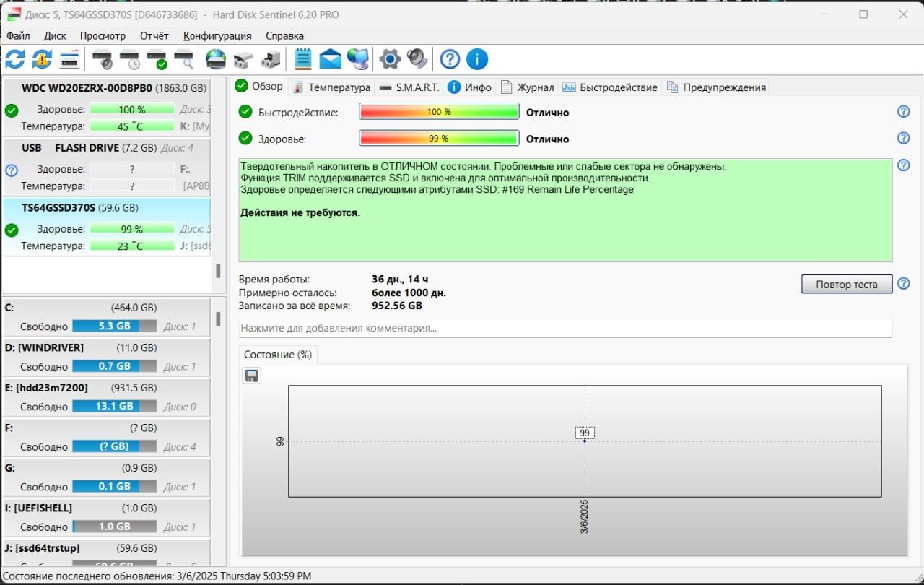Click the save floppy icon above the chart
924x585 pixels.
[x=251, y=376]
